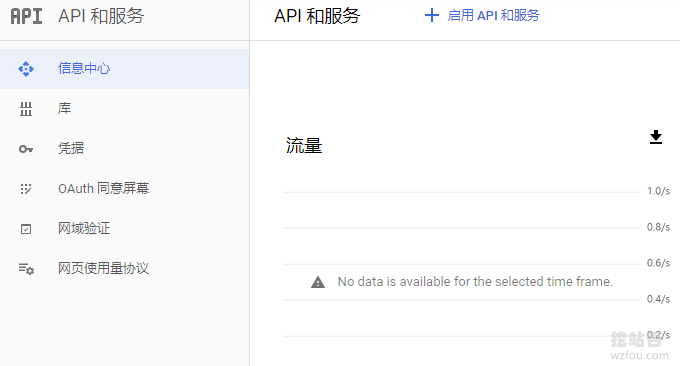Select OAuth 同意屏幕 in sidebar
This screenshot has height=366, width=680.
pyautogui.click(x=124, y=188)
